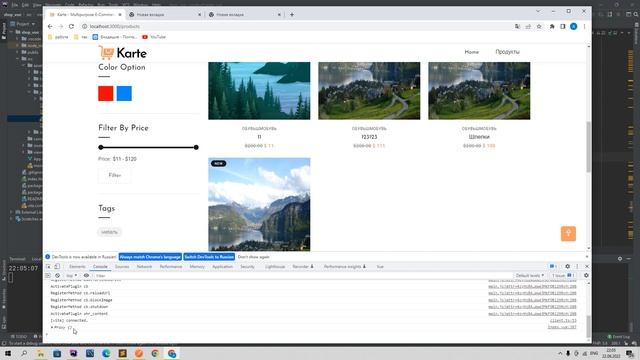Click the live expression eye icon
The height and width of the screenshot is (360, 640).
click(x=86, y=276)
